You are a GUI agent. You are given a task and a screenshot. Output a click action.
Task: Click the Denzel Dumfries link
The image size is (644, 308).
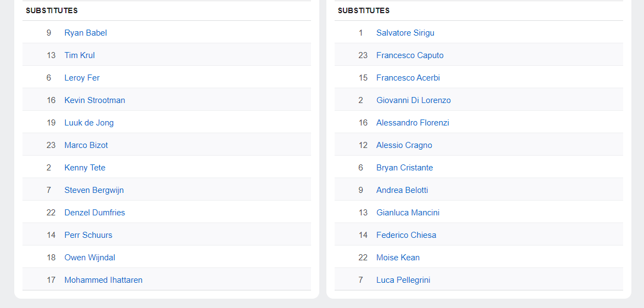tap(94, 213)
